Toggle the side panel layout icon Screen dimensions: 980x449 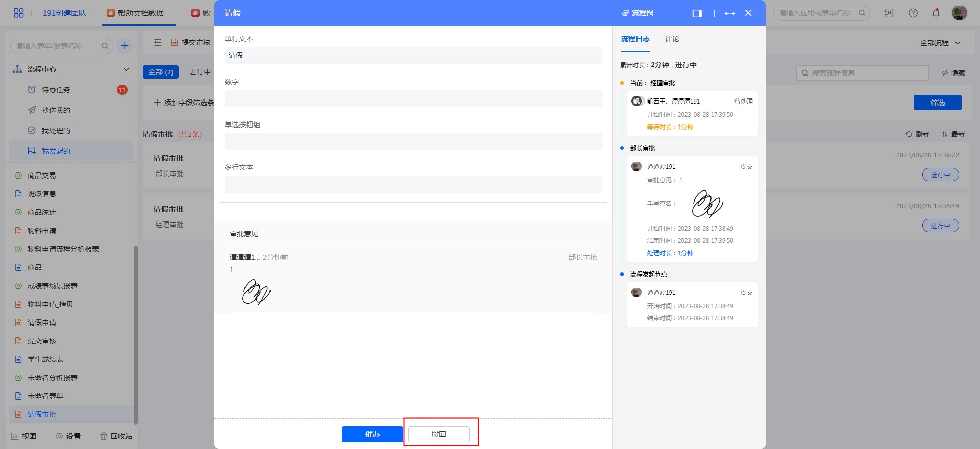coord(697,13)
